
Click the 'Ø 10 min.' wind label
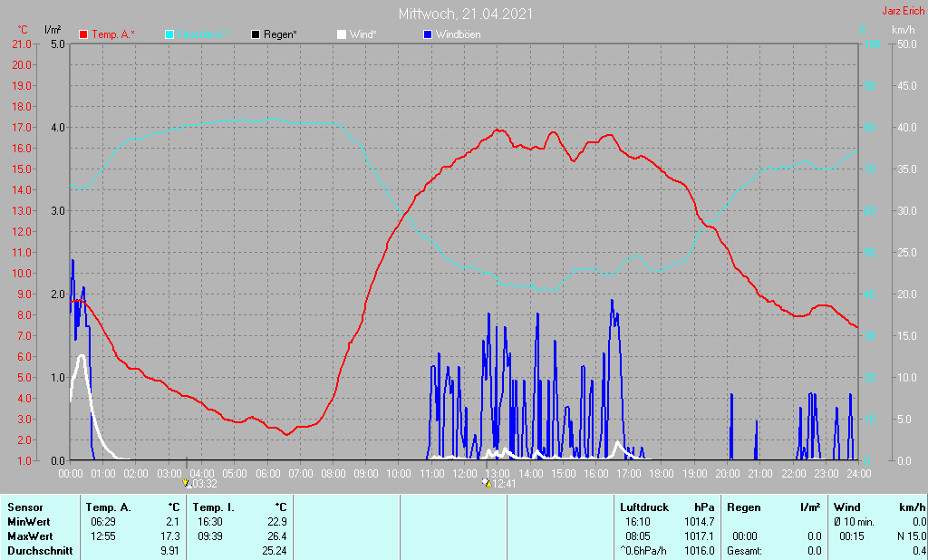click(x=855, y=522)
